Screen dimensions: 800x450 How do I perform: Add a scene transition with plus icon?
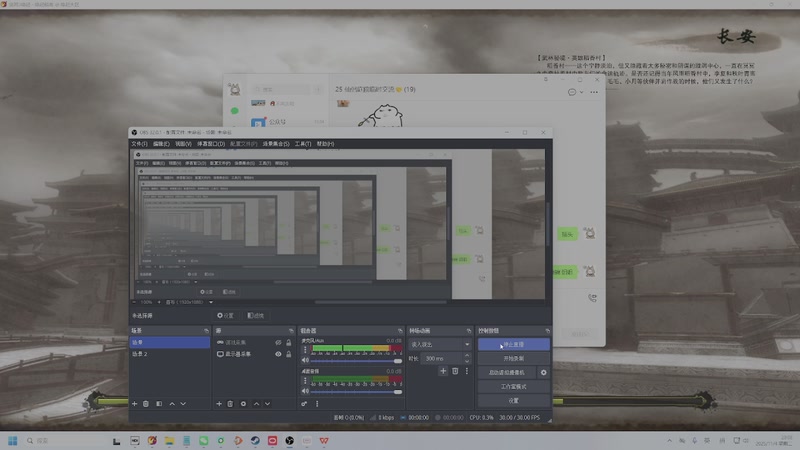point(443,371)
